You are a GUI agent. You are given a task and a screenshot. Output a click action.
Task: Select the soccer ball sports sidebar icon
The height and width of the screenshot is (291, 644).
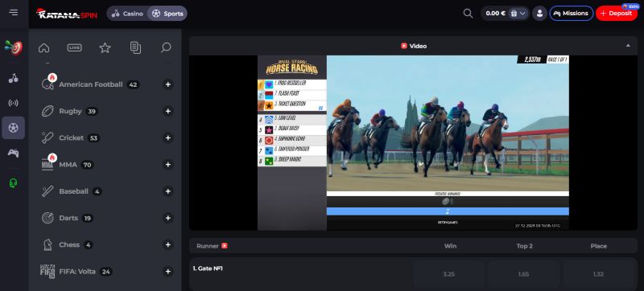(14, 128)
